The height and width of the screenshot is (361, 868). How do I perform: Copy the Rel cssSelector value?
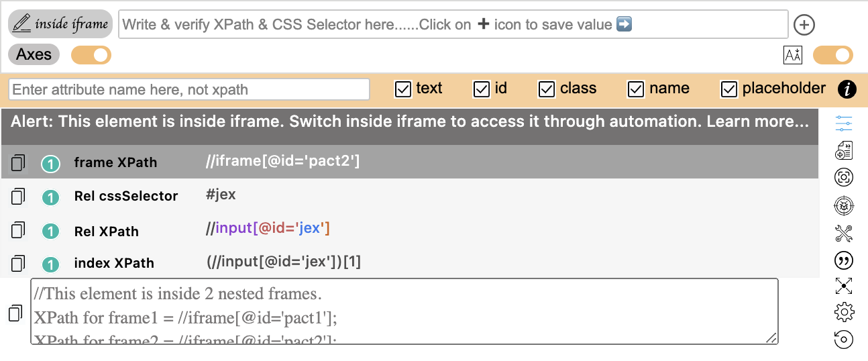[x=18, y=197]
